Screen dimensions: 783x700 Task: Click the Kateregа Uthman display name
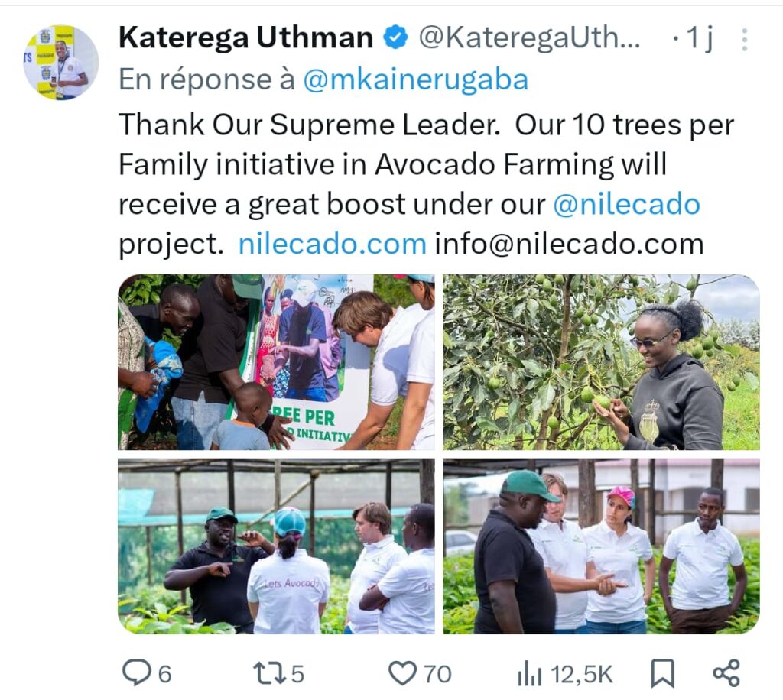click(x=245, y=38)
